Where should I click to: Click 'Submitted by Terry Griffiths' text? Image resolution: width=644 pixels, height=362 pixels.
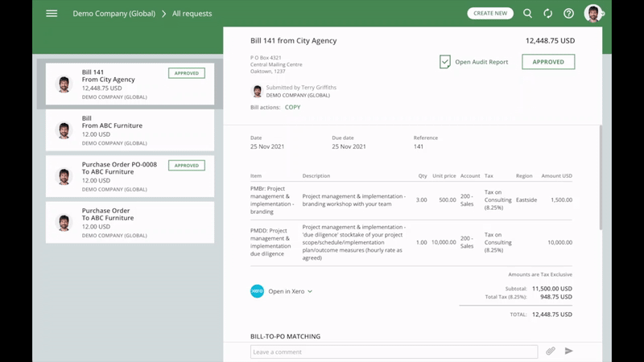[x=301, y=88]
